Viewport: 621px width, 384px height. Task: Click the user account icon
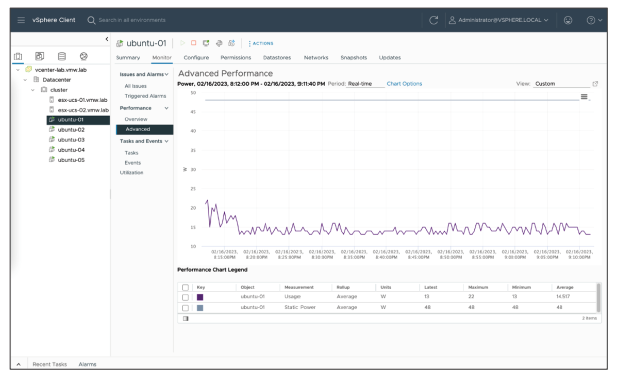pyautogui.click(x=452, y=20)
